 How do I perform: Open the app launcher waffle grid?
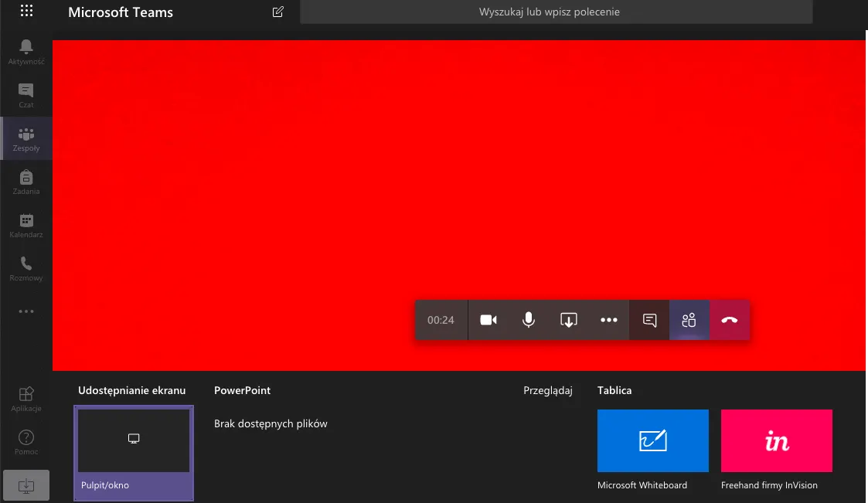(x=26, y=12)
